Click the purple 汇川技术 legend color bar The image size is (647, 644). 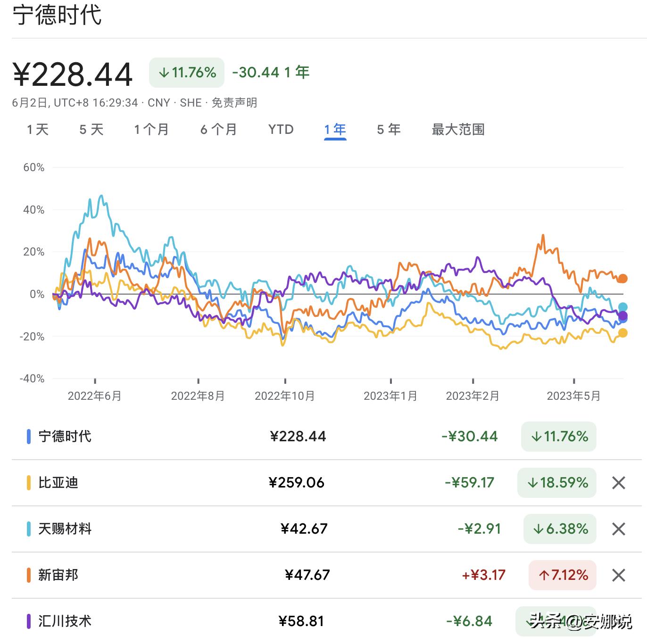pos(29,621)
